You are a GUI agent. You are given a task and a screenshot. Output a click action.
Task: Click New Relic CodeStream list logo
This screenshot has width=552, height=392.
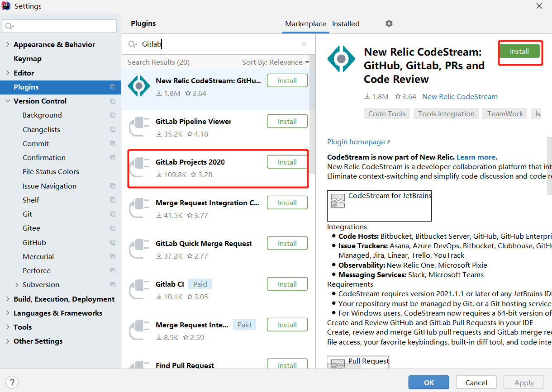point(139,85)
